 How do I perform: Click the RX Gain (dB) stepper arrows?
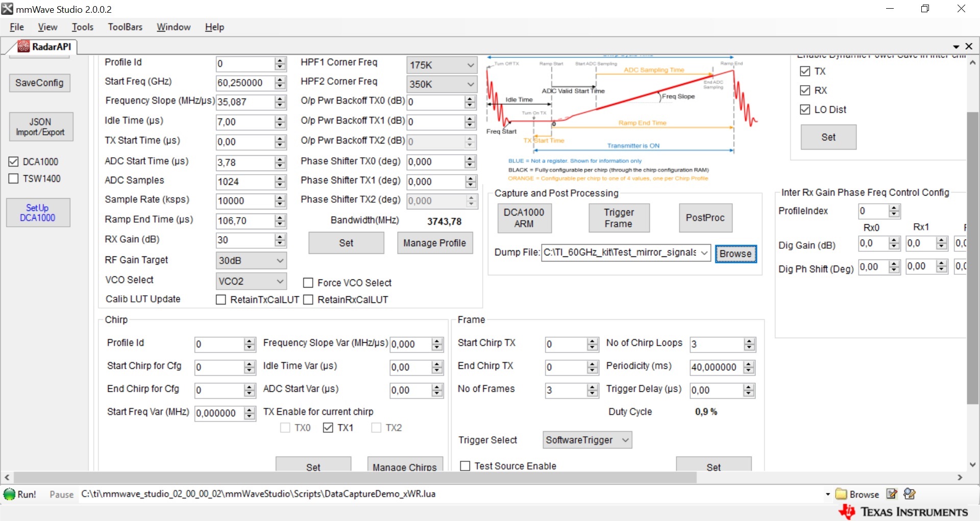(280, 240)
